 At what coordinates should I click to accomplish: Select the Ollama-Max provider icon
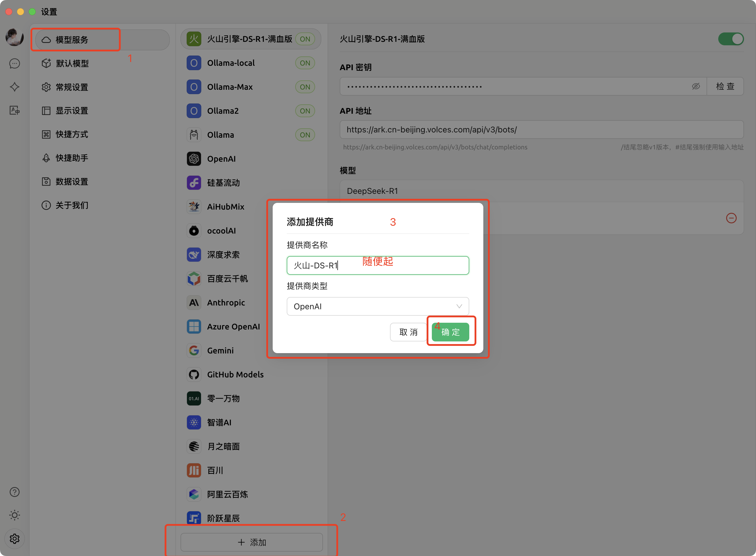194,87
